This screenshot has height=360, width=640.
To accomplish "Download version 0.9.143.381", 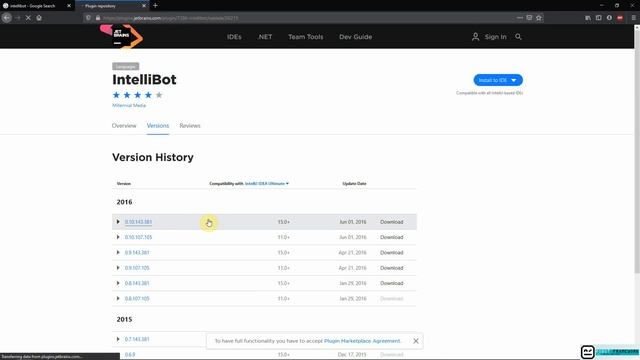I will click(391, 253).
